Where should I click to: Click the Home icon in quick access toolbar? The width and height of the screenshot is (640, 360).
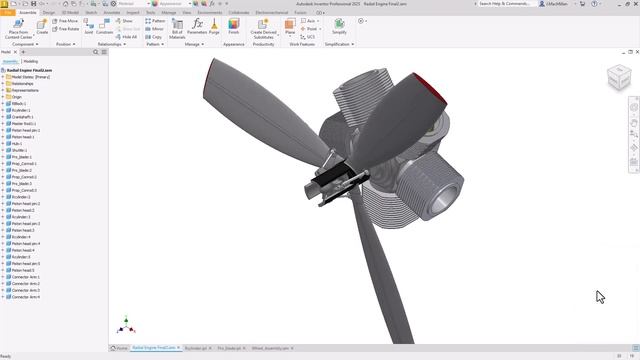tap(65, 4)
